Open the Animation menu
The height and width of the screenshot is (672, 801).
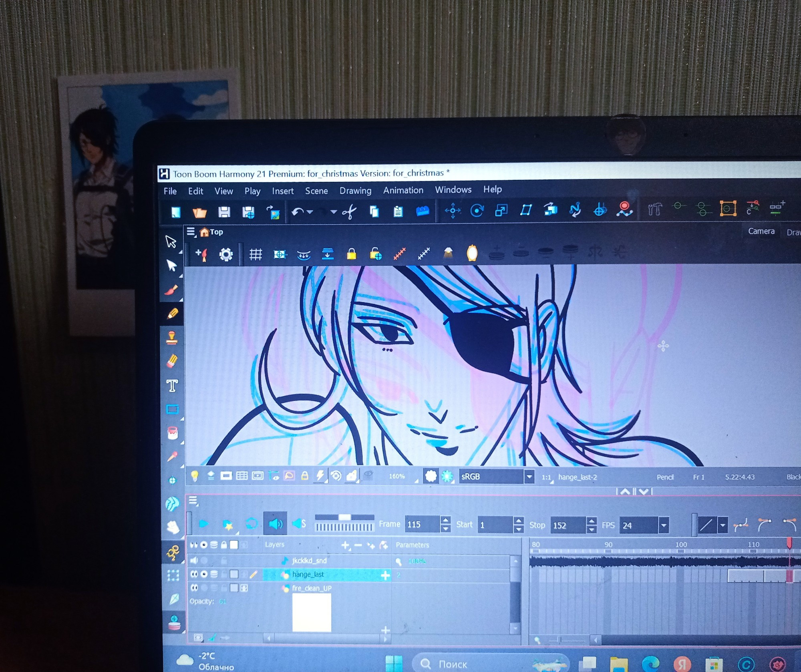pos(403,190)
